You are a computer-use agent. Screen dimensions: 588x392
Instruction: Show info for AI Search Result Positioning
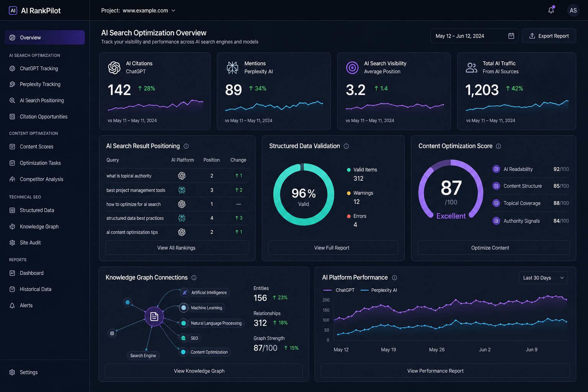(x=186, y=146)
